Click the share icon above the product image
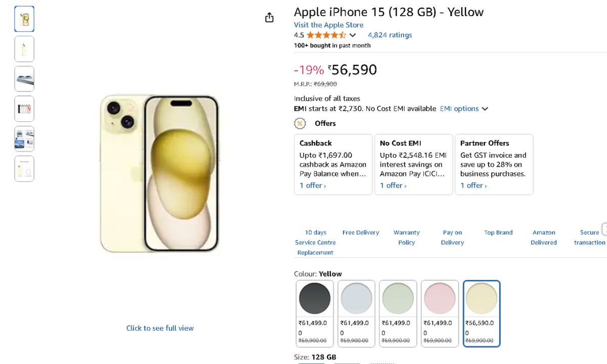607x364 pixels. click(269, 18)
